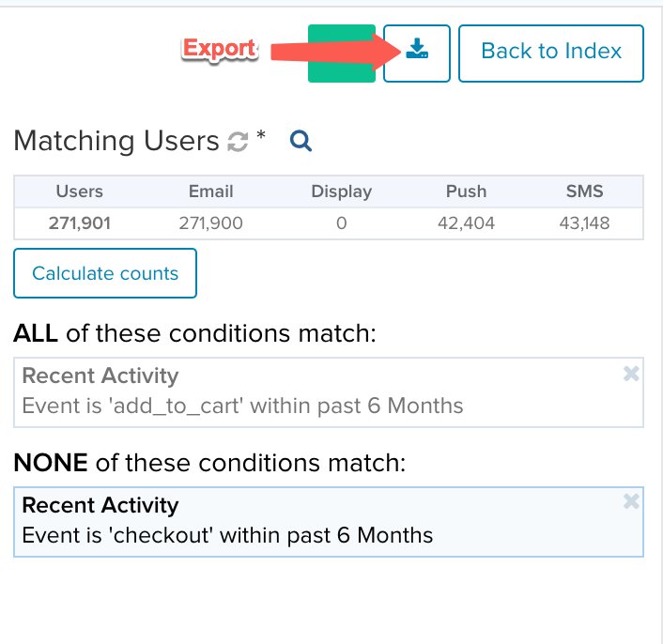Click the 42,404 push count
The width and height of the screenshot is (663, 644).
click(x=466, y=223)
